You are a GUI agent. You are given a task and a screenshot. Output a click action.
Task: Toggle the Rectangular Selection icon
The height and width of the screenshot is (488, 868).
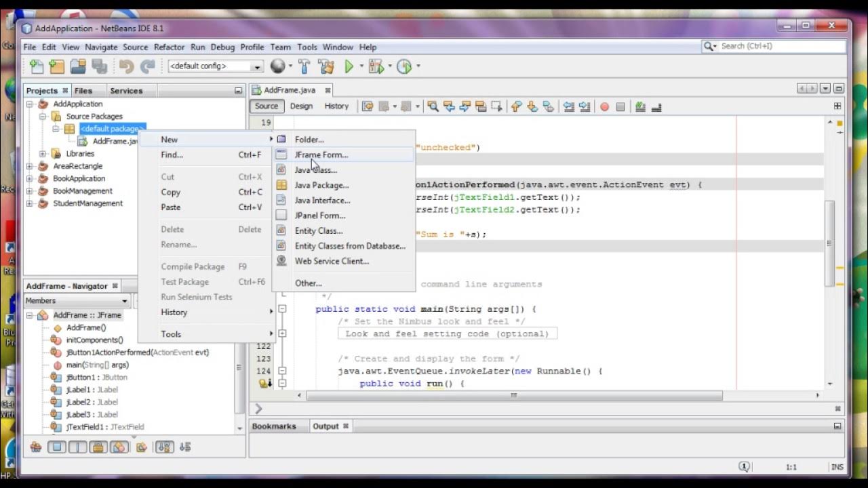(x=496, y=106)
